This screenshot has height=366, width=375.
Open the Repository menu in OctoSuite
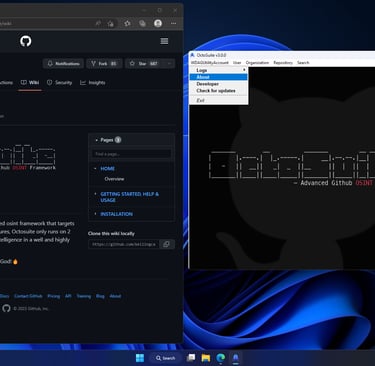tap(283, 63)
